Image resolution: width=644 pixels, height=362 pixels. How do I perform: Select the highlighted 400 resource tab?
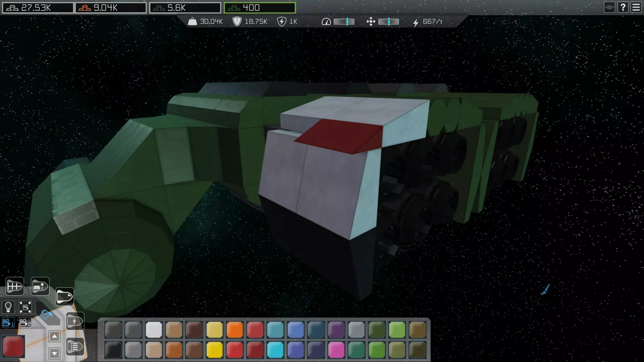click(x=260, y=8)
